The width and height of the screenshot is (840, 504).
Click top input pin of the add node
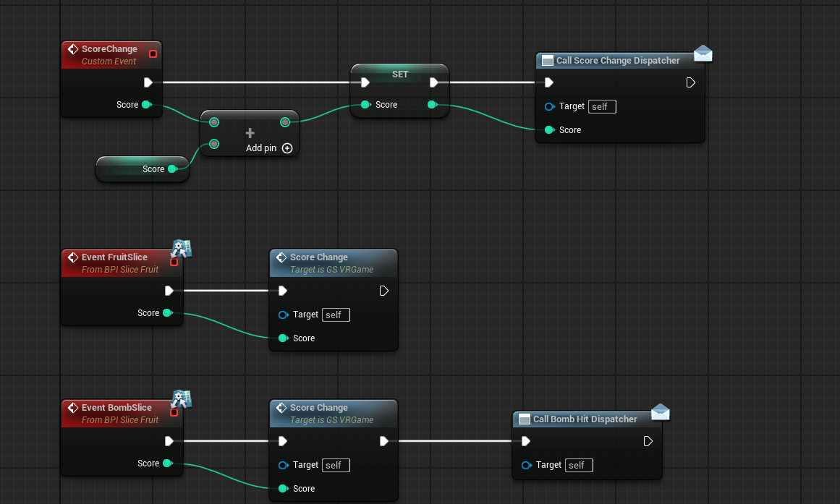point(214,122)
